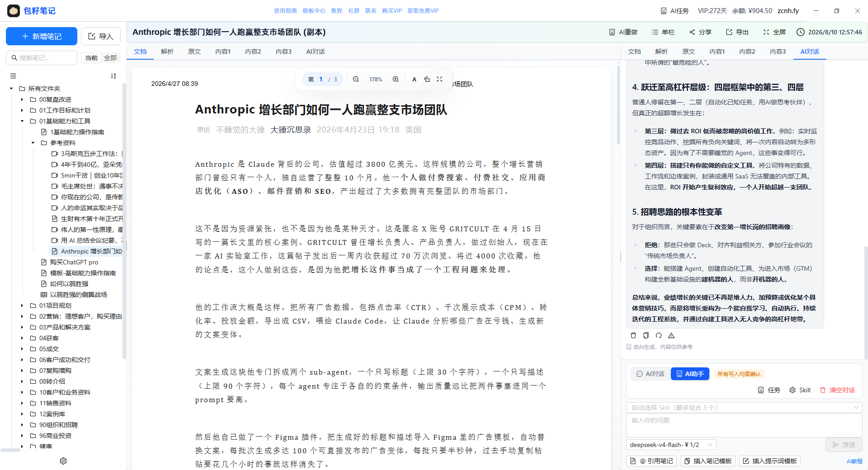Switch to 文档 tab in right pane
The height and width of the screenshot is (470, 868).
pos(634,52)
